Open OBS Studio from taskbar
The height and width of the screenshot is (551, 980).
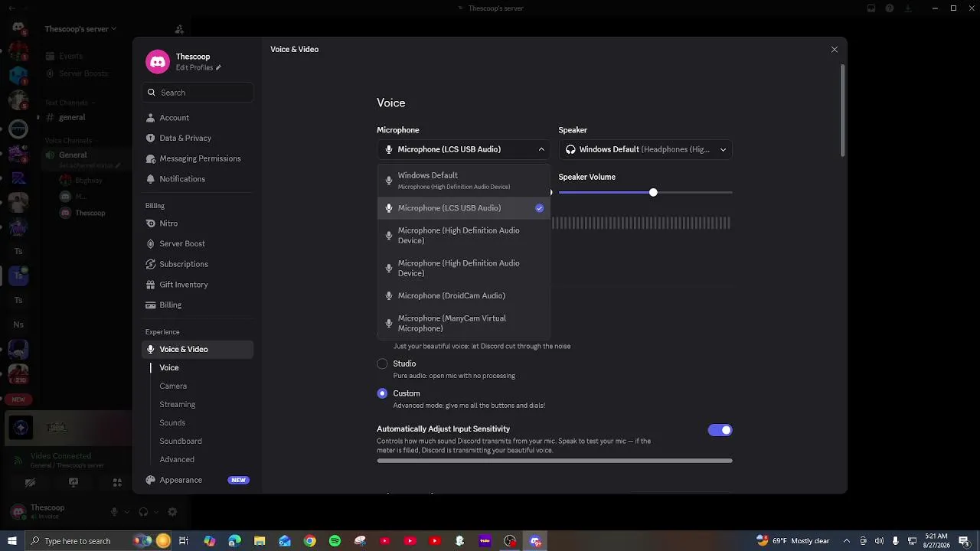510,541
